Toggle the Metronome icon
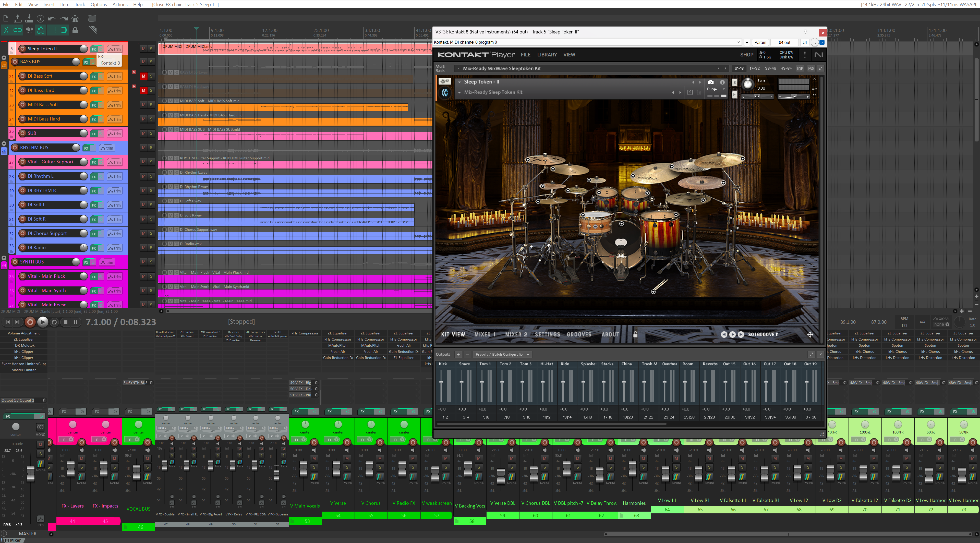Viewport: 980px width, 543px height. click(x=75, y=18)
